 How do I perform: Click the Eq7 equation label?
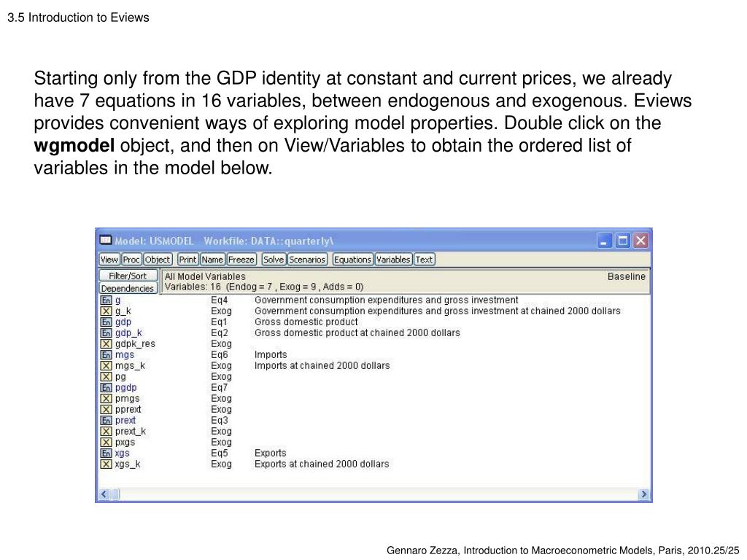(219, 388)
